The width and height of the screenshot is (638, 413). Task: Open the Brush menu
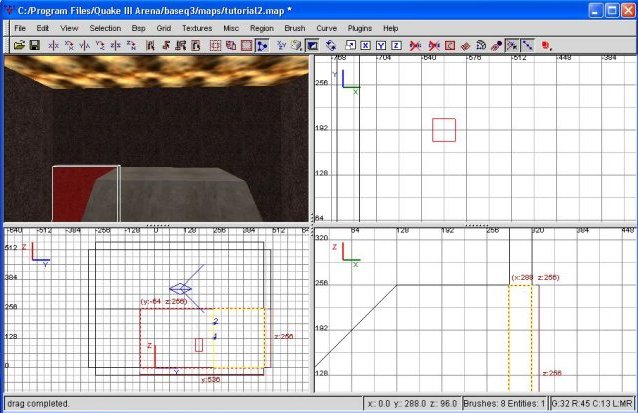click(295, 28)
